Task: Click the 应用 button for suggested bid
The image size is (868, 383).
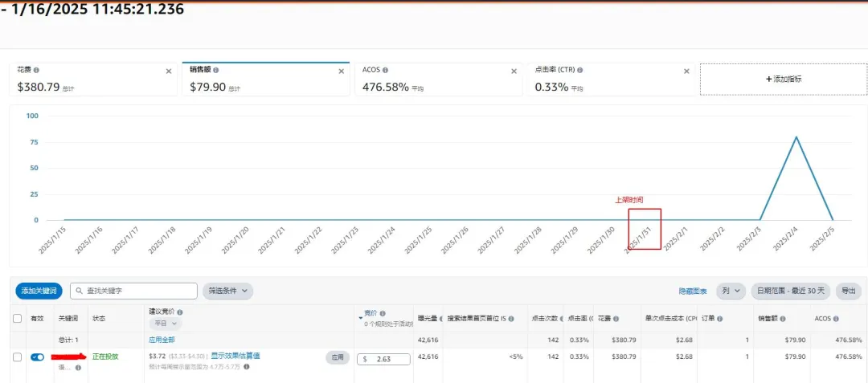Action: point(337,357)
